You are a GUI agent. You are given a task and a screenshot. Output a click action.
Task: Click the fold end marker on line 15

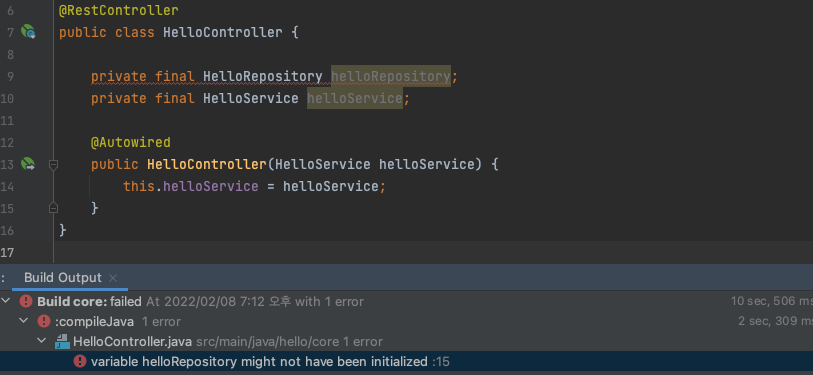click(x=53, y=208)
